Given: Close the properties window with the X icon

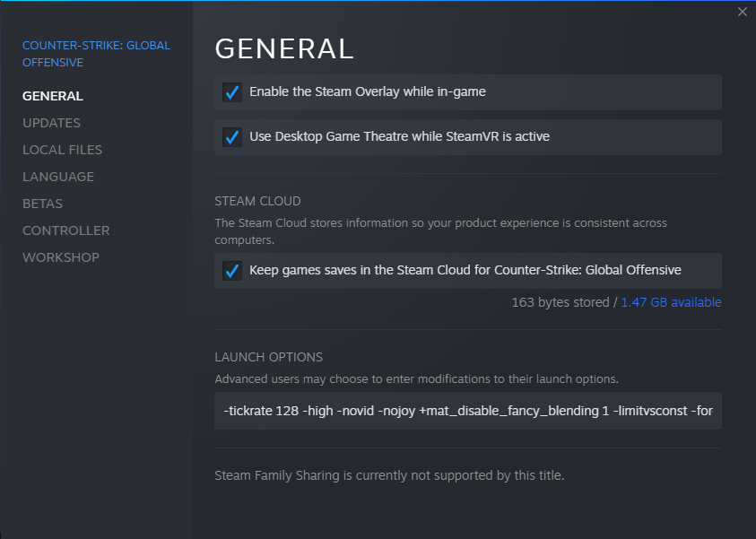Looking at the screenshot, I should [742, 12].
